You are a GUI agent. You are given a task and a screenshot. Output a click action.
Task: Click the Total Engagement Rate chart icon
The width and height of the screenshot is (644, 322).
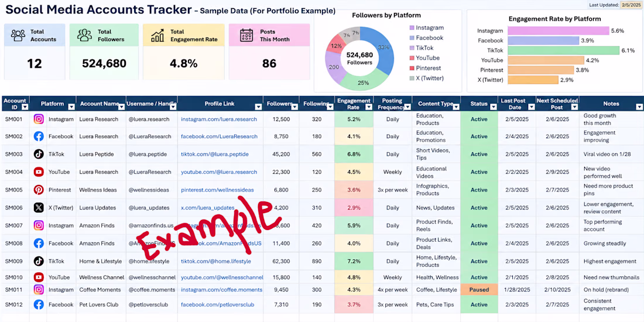coord(157,35)
